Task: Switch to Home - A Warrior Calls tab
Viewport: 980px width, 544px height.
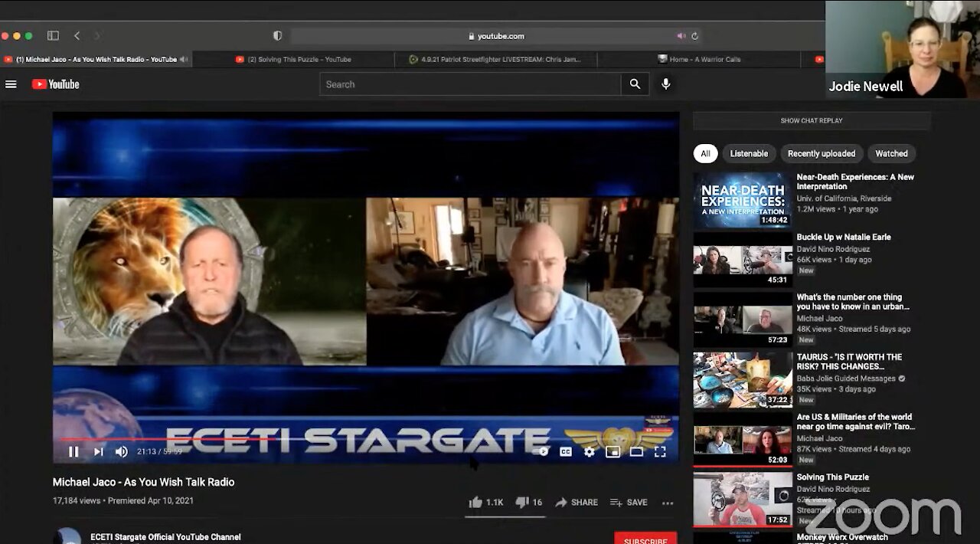Action: tap(699, 59)
